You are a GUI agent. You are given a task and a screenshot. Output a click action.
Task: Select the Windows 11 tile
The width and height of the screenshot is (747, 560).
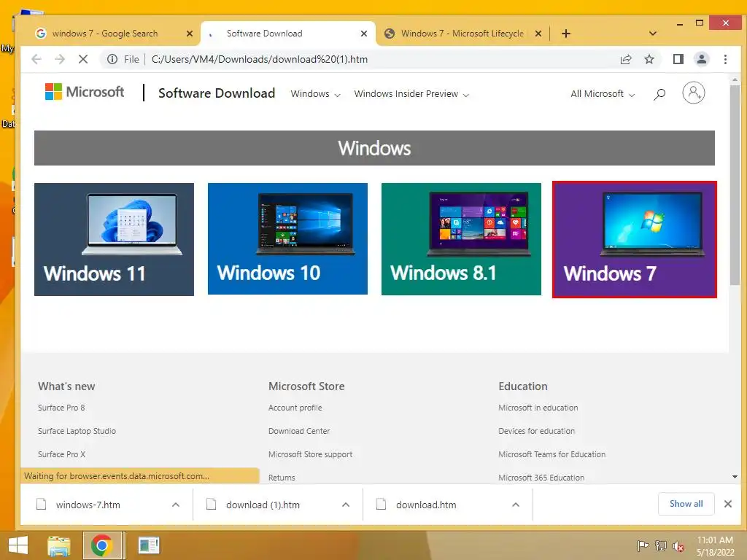(x=114, y=239)
